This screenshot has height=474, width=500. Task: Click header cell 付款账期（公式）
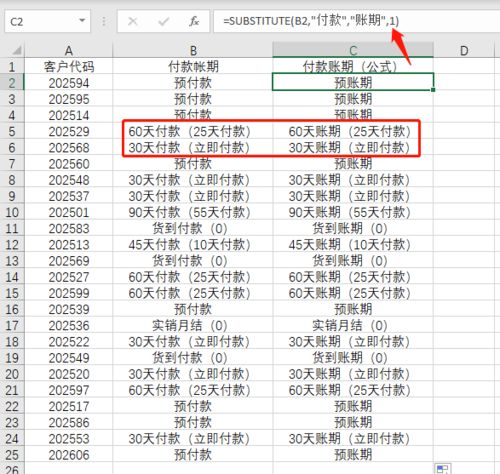(353, 66)
